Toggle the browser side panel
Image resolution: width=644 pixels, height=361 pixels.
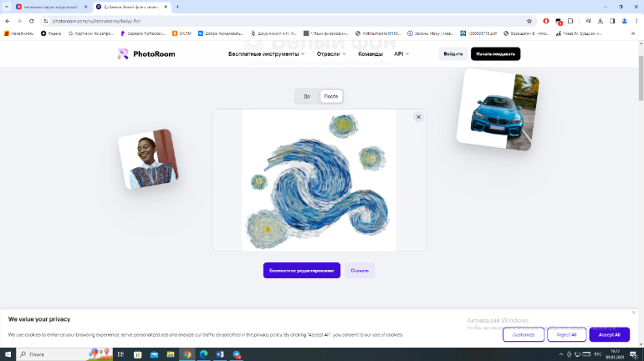[612, 21]
